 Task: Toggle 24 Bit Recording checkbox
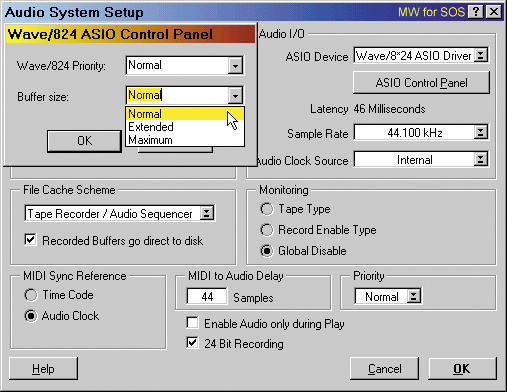[x=193, y=343]
